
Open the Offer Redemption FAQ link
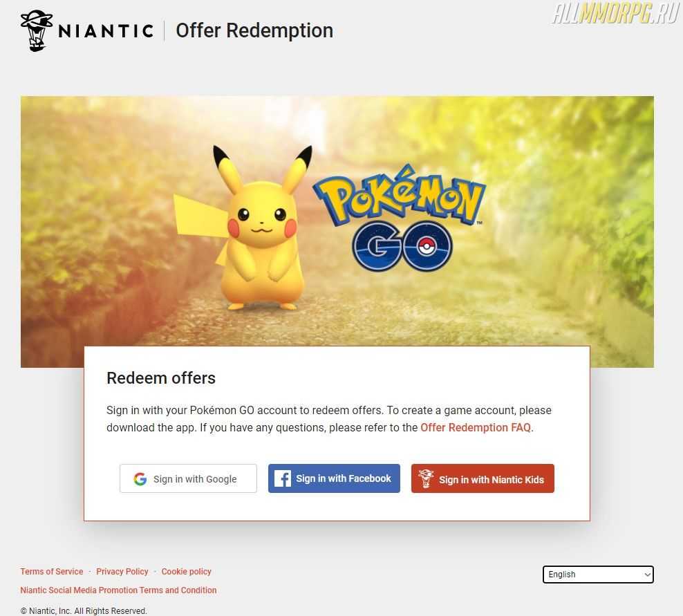tap(476, 427)
